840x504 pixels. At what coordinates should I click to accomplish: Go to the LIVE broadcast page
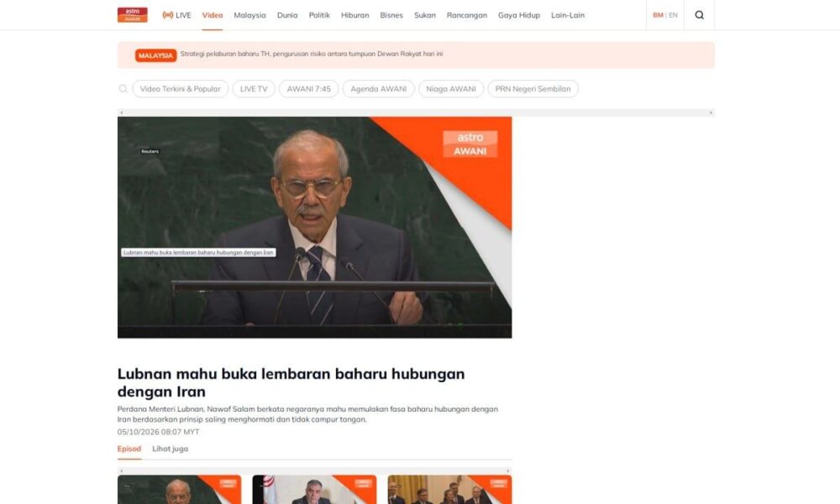[176, 15]
